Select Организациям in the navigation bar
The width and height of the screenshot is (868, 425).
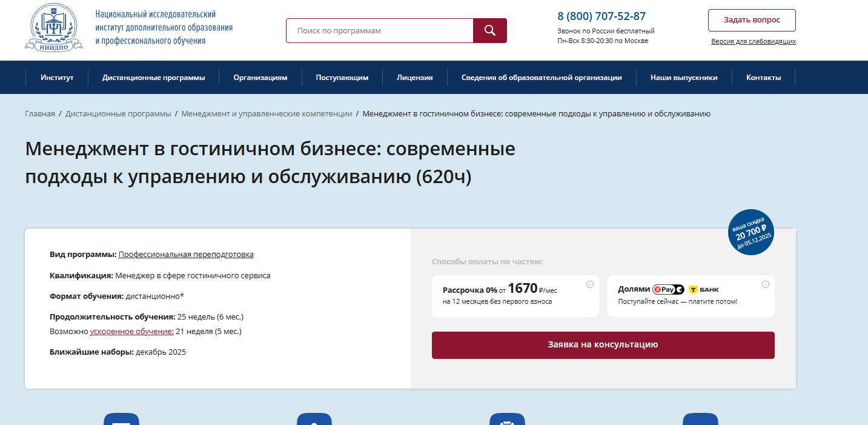tap(260, 78)
